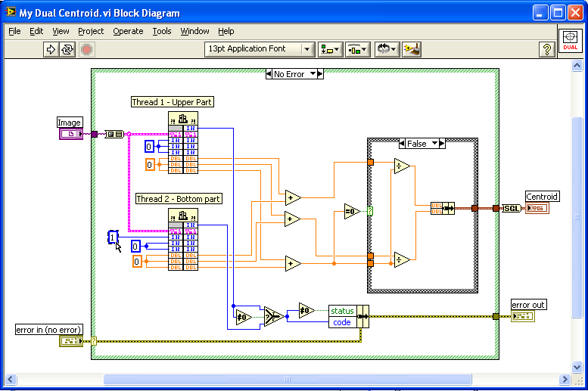Select the SGL conversion node
This screenshot has height=391, width=588.
pyautogui.click(x=512, y=209)
